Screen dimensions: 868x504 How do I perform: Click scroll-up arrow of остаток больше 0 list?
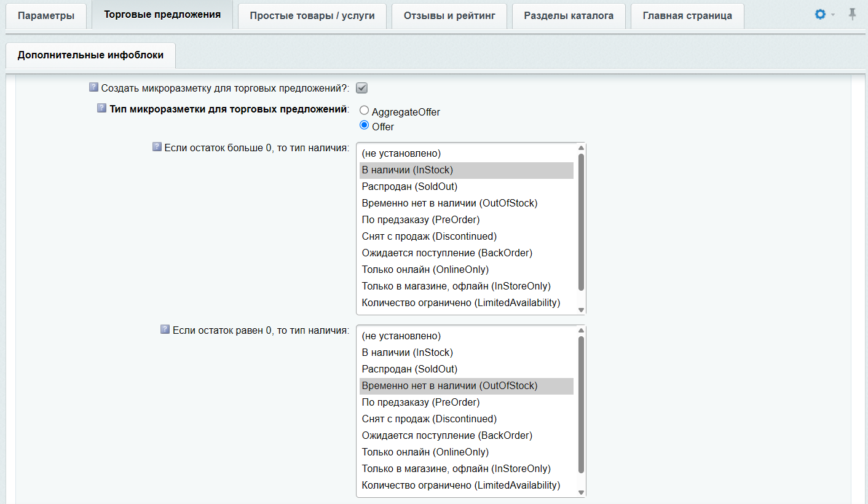582,148
